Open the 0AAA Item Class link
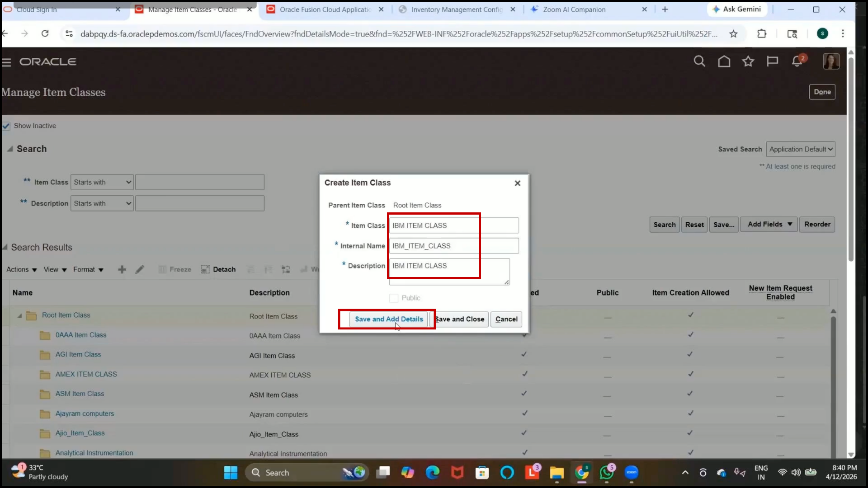Viewport: 868px width, 488px height. coord(81,335)
